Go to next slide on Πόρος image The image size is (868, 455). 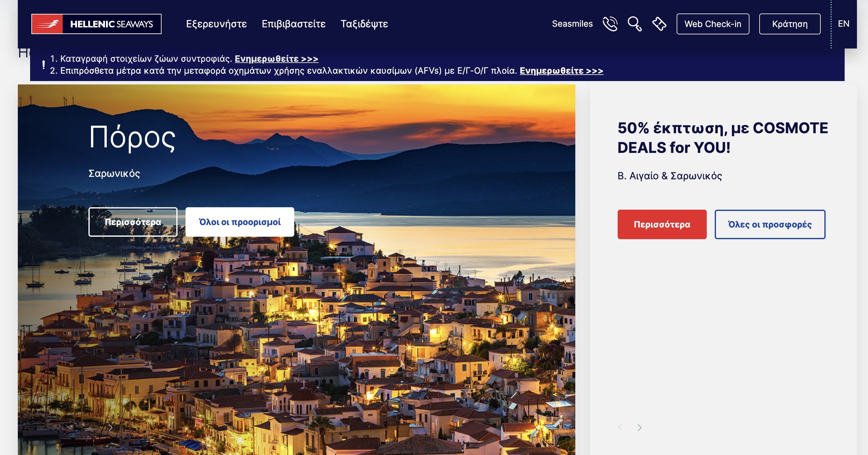click(111, 428)
